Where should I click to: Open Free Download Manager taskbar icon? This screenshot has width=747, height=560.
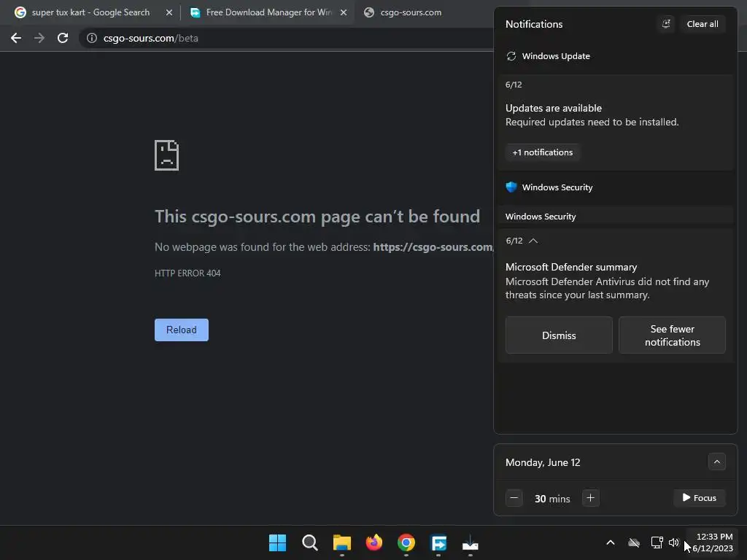pos(438,542)
